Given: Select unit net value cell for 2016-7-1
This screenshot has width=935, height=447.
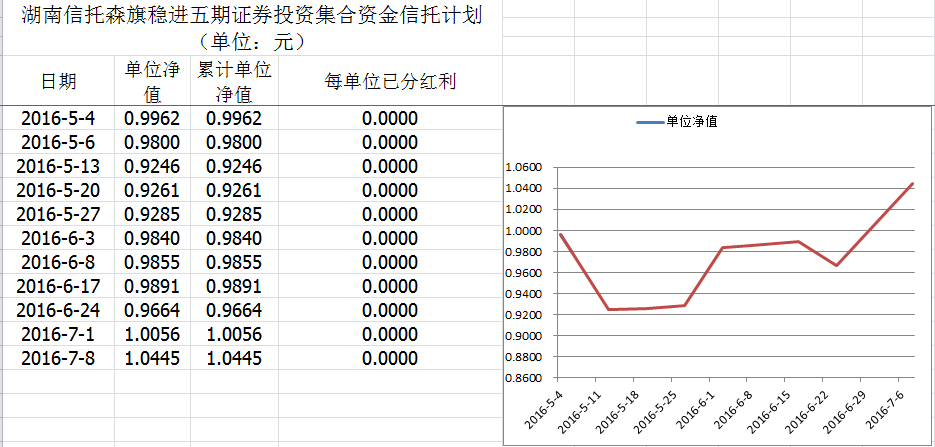Looking at the screenshot, I should [x=152, y=334].
